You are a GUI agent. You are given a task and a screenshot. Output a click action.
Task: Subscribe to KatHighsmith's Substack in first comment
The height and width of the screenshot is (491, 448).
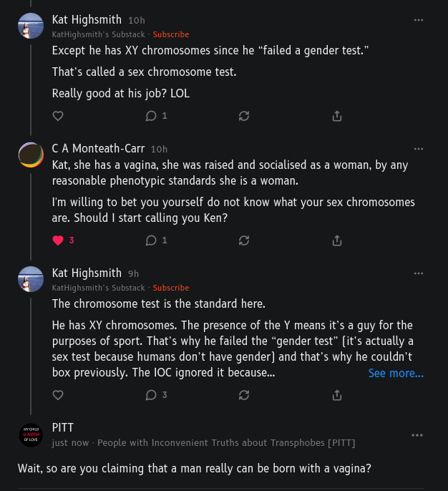click(x=171, y=34)
